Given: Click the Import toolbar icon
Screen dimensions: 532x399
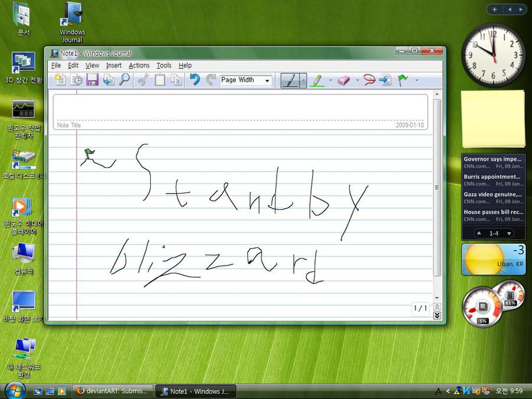Looking at the screenshot, I should pos(109,80).
